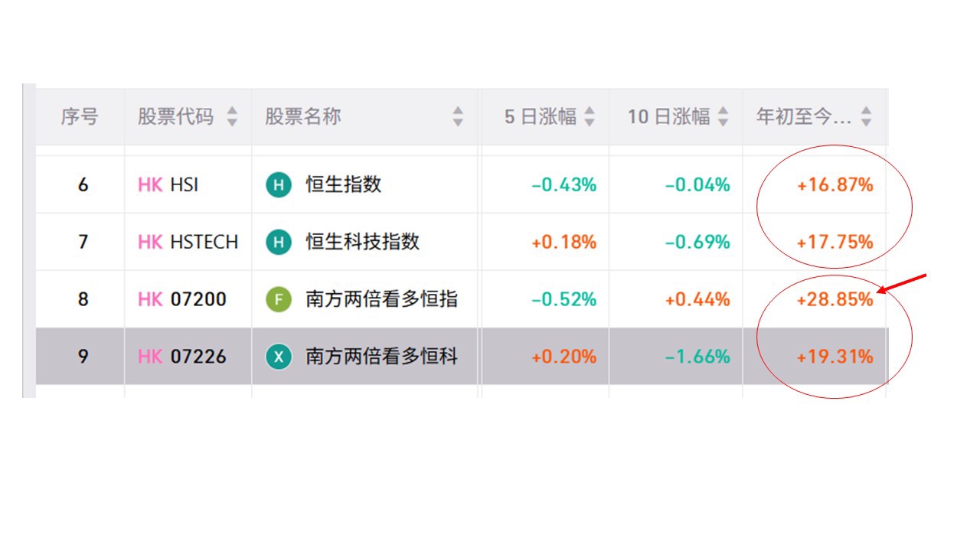Click the X icon beside 南方两倍看多恒科
The height and width of the screenshot is (551, 980).
coord(279,357)
